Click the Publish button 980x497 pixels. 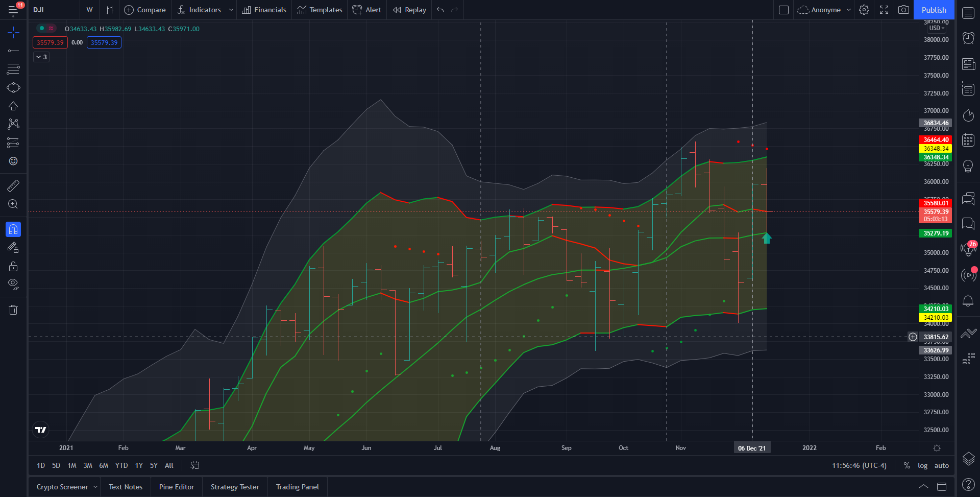pos(934,10)
